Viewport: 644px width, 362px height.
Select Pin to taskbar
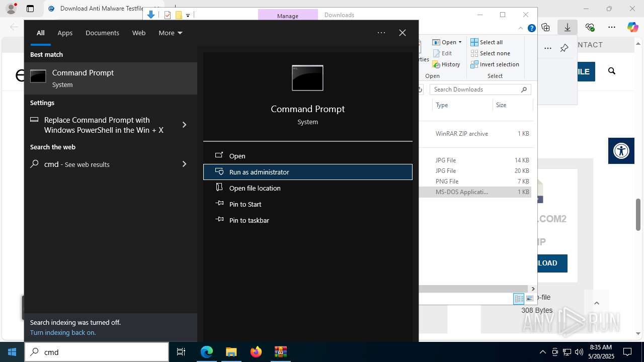coord(307,220)
